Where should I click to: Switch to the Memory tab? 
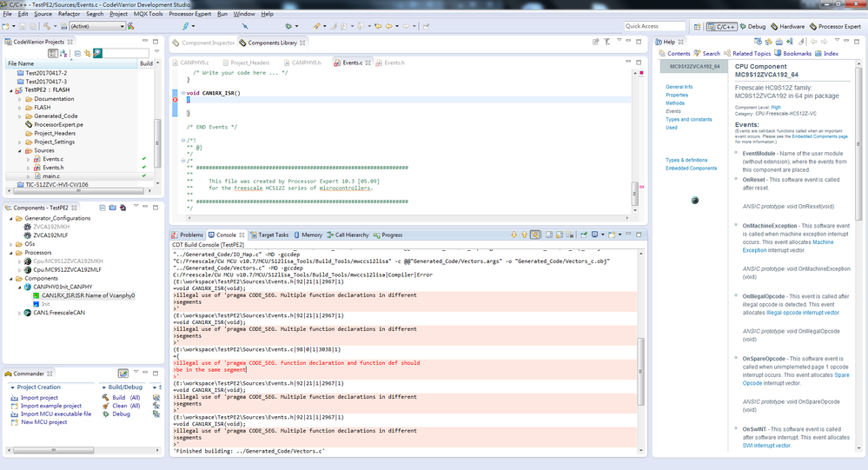point(308,235)
